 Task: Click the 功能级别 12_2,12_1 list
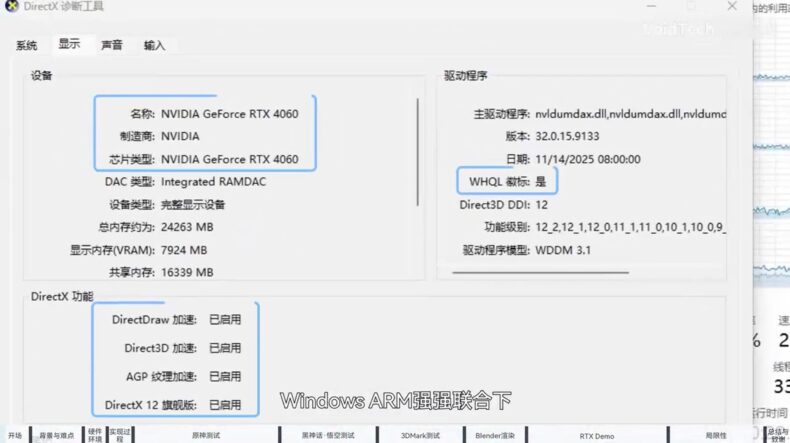630,227
